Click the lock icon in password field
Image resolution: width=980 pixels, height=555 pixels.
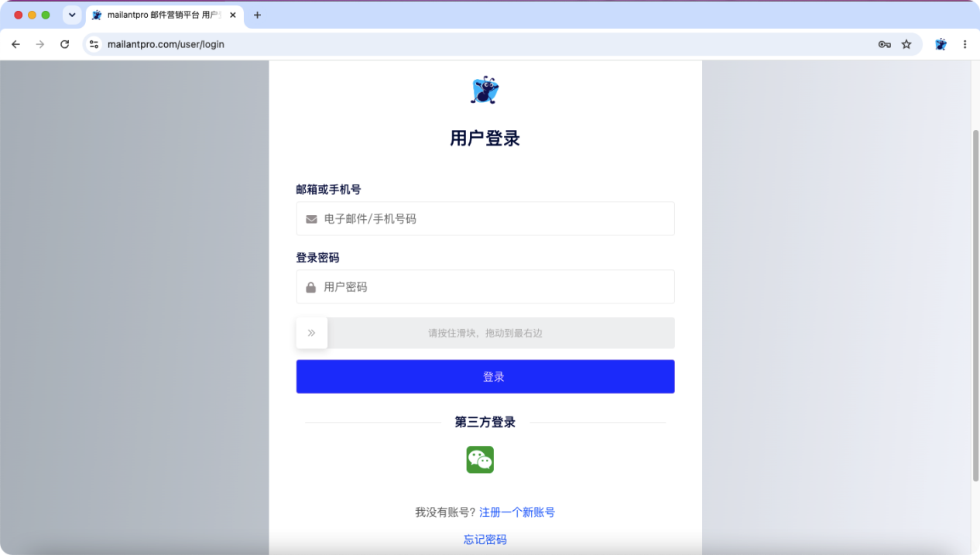[310, 287]
